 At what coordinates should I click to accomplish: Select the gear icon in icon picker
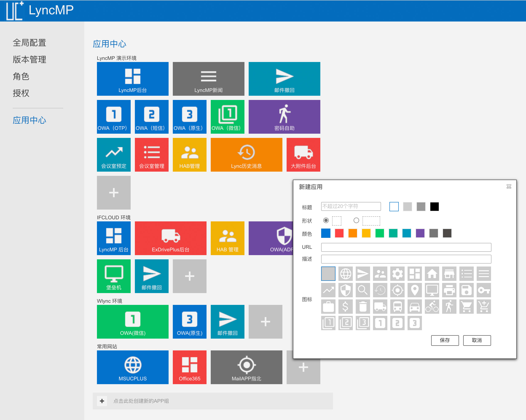(397, 274)
